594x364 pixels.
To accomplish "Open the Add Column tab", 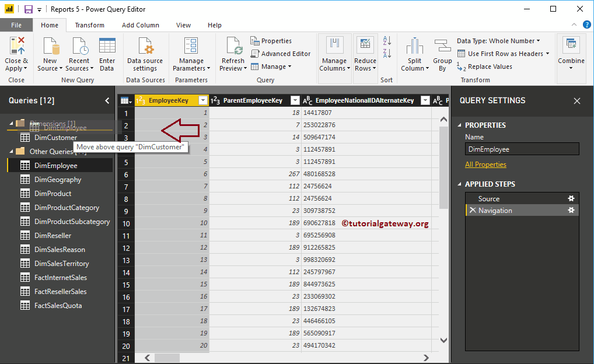I will click(x=142, y=25).
